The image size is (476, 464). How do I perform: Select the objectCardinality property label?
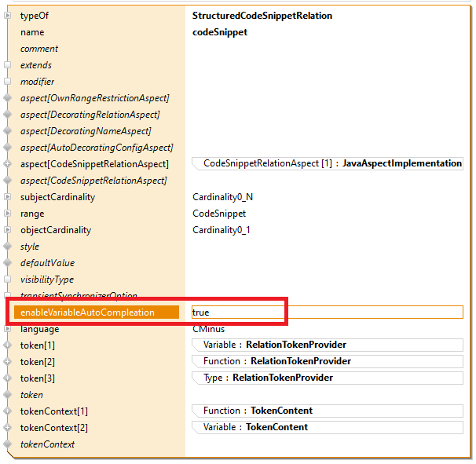[56, 230]
